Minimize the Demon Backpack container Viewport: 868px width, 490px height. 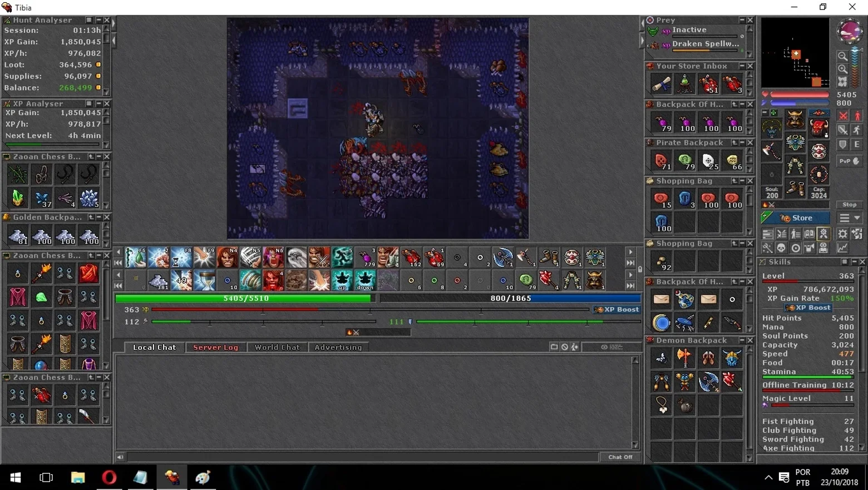[742, 340]
